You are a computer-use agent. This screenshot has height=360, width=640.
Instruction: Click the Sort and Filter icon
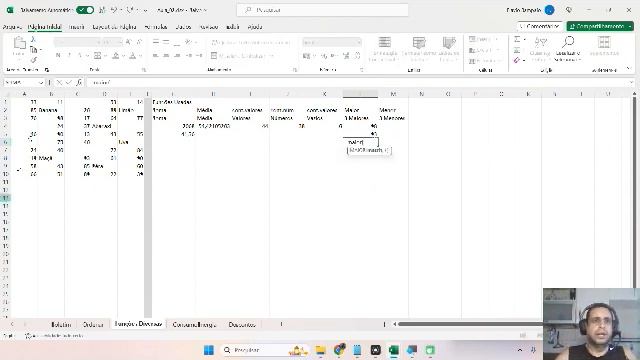(540, 42)
